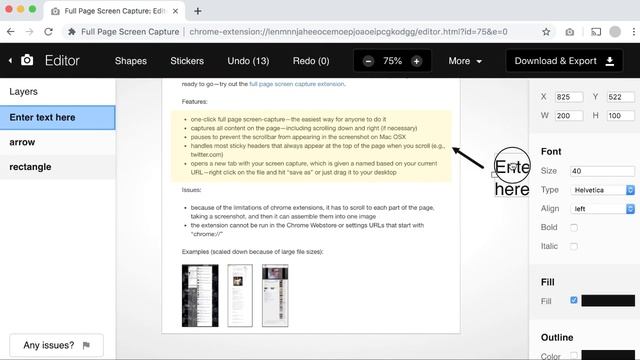Click the Editor camera logo icon
This screenshot has width=640, height=360.
pyautogui.click(x=27, y=60)
